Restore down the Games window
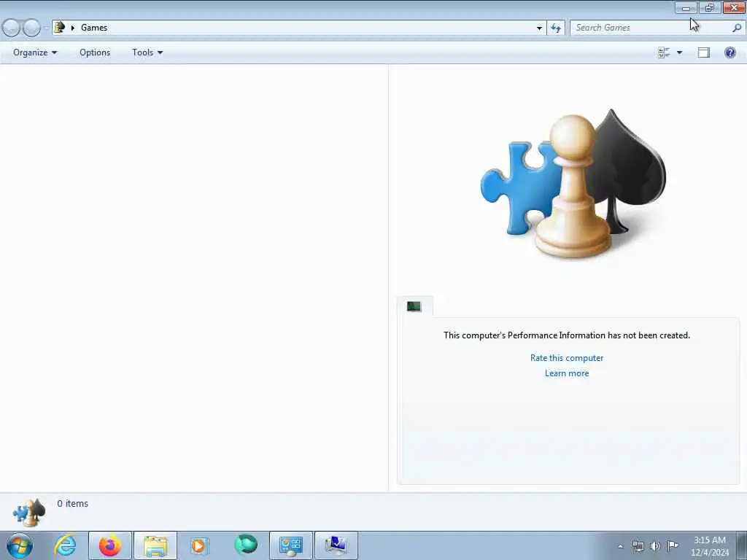 click(x=710, y=7)
